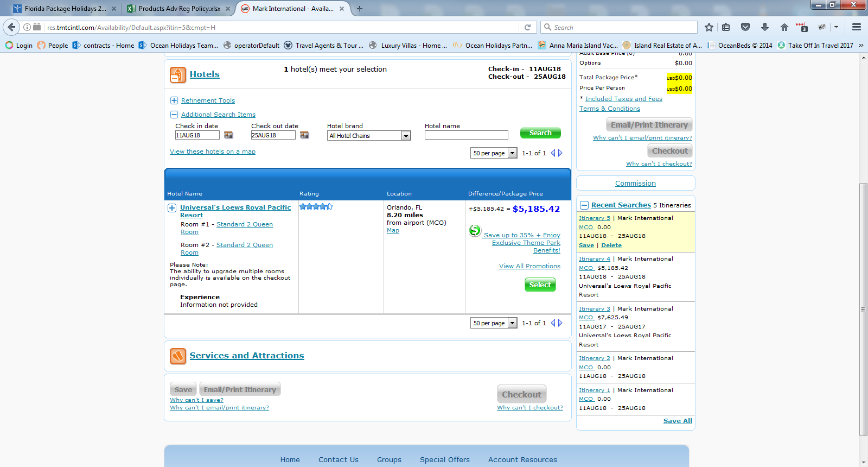Click the orange Hotels section icon
This screenshot has width=868, height=467.
point(178,75)
